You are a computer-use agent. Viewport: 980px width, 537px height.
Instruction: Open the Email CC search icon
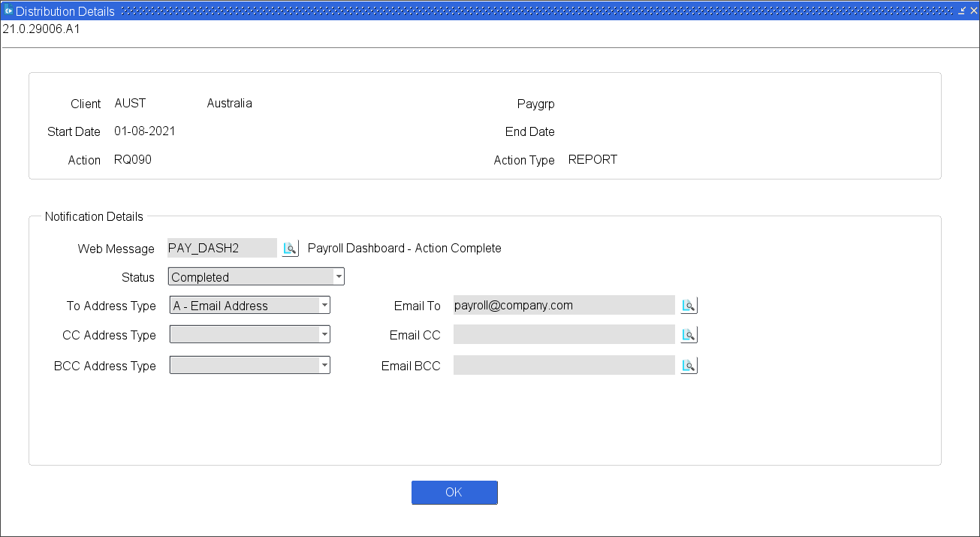coord(689,335)
